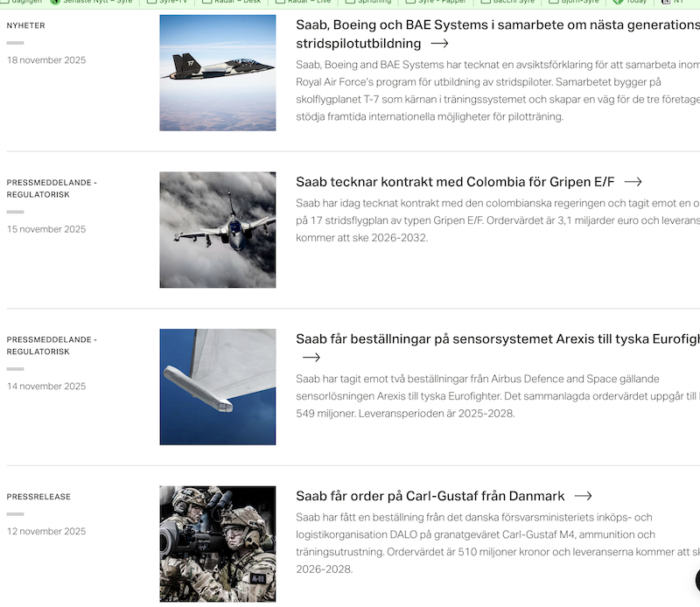
Task: Open the Saab får order på Carl-Gustaf article
Action: click(430, 496)
